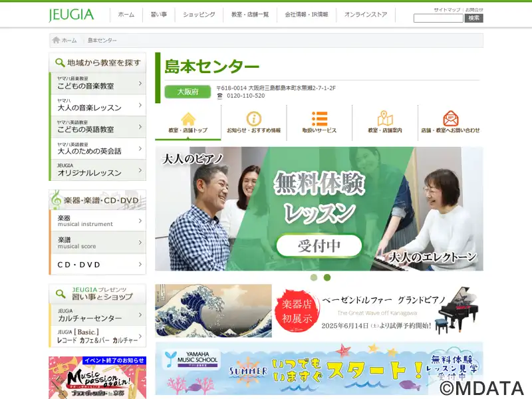Click the search text field in the header
Viewport: 532px width, 399px height.
pyautogui.click(x=438, y=19)
